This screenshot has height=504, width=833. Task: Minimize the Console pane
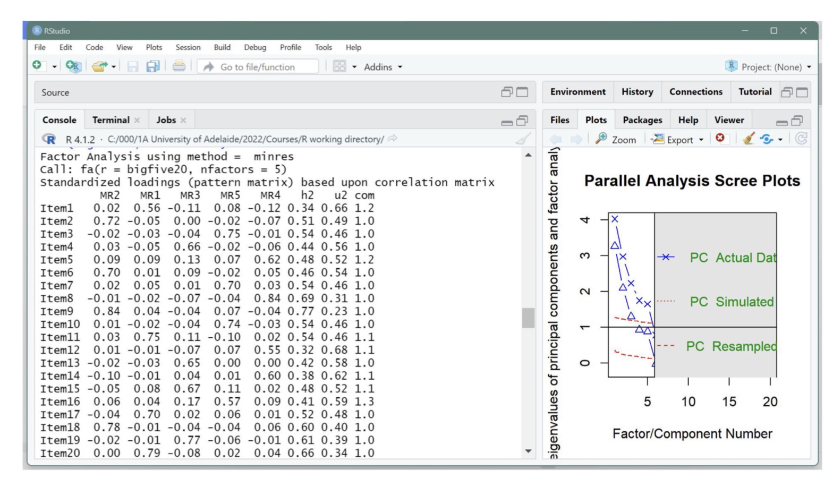pyautogui.click(x=507, y=122)
